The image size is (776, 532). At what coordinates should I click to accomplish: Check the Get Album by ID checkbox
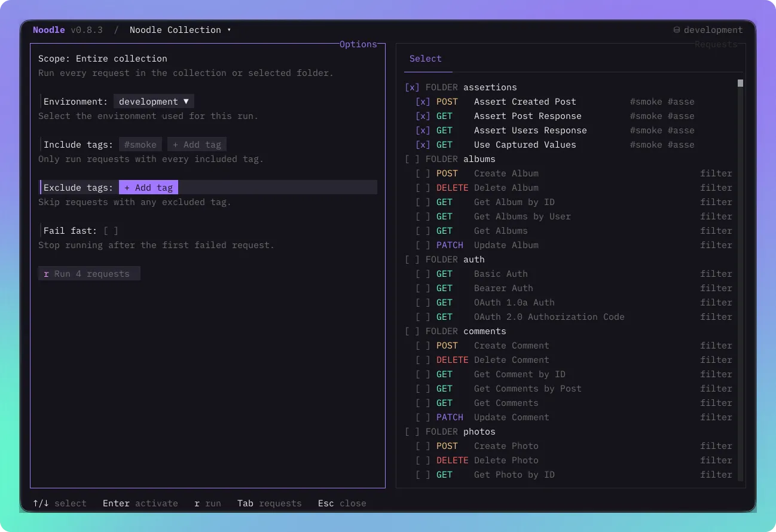coord(423,202)
